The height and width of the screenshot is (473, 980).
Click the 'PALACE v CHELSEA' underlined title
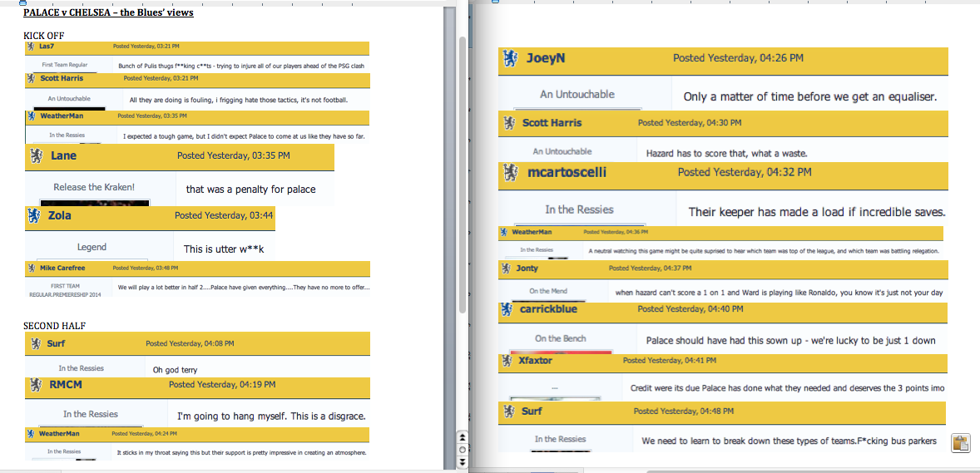[108, 13]
